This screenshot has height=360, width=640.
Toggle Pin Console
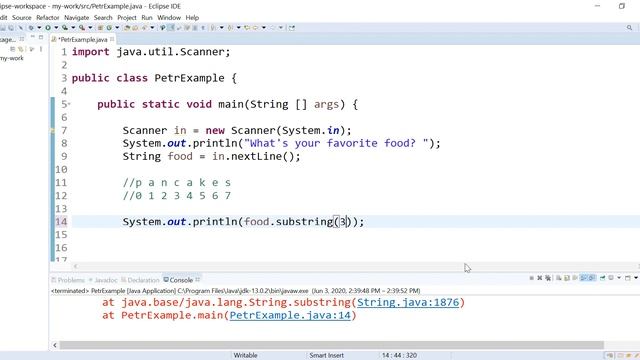pos(602,278)
